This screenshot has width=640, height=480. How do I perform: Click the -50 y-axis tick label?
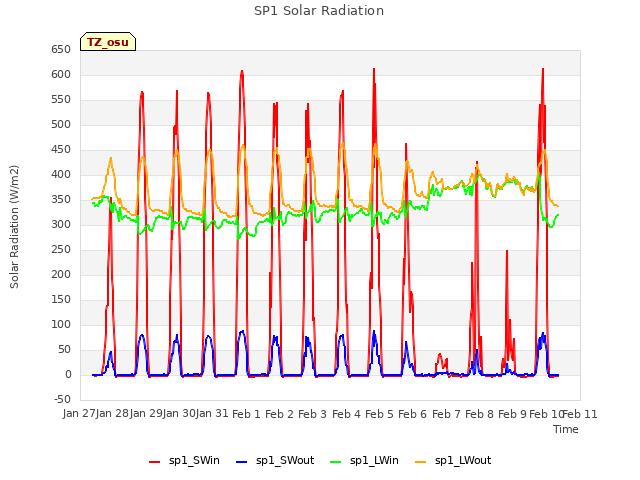coord(62,400)
